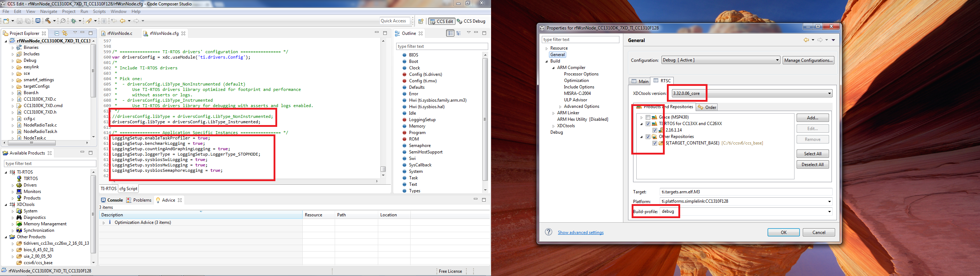Switch to the cfg Script tab
The image size is (980, 276).
coord(128,189)
